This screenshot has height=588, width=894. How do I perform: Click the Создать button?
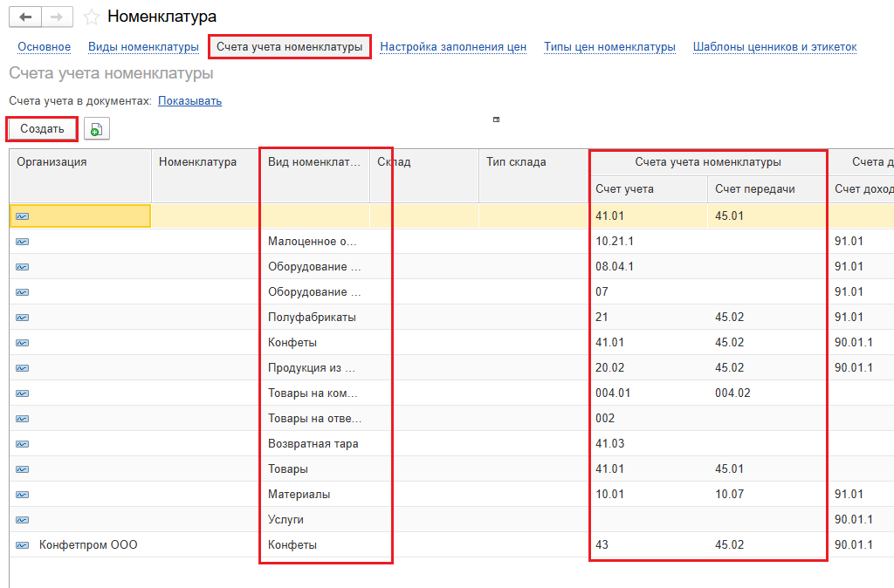click(x=42, y=129)
